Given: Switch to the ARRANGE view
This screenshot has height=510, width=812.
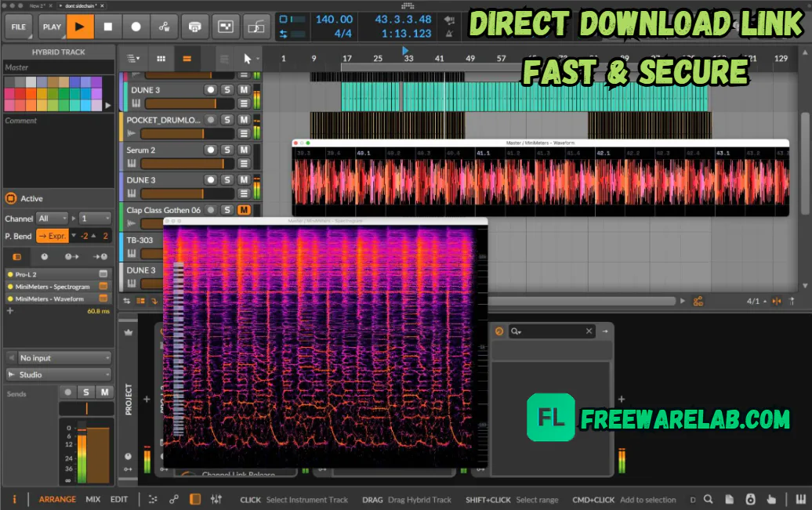Looking at the screenshot, I should [x=57, y=499].
